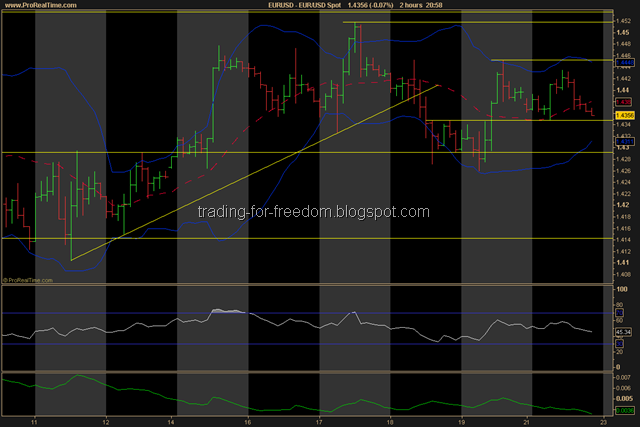Click the 60 label on RSI scale
Image resolution: width=640 pixels, height=427 pixels.
point(620,321)
